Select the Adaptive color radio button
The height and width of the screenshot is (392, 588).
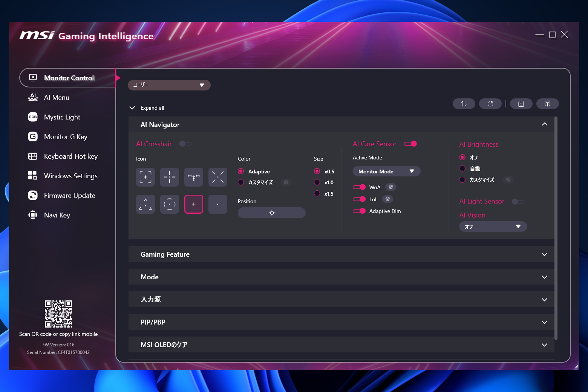(x=241, y=171)
